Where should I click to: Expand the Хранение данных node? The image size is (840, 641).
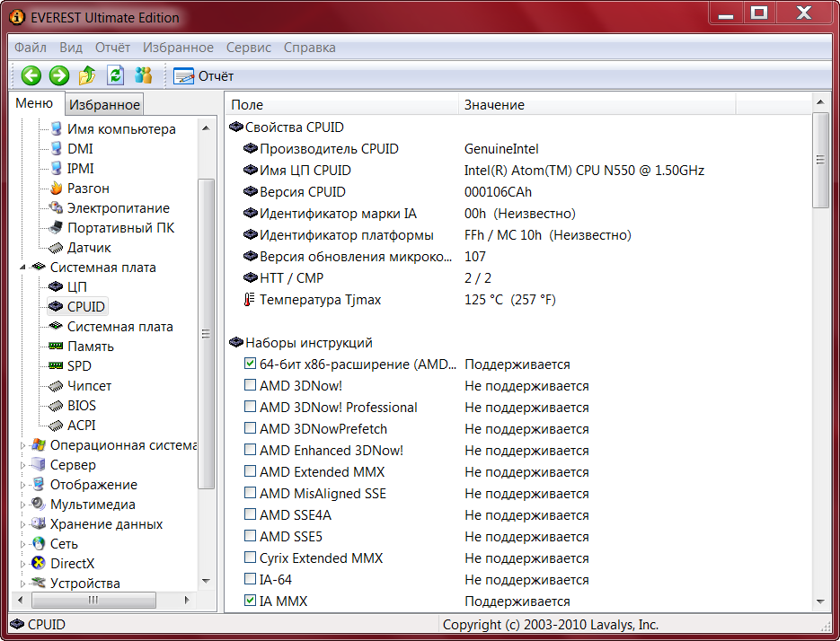point(22,525)
